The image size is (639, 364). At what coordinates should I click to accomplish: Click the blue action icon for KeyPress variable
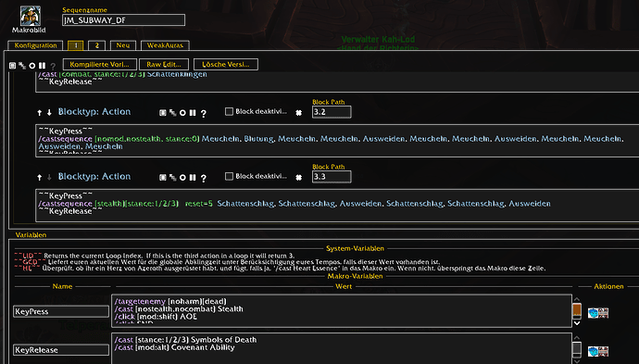593,313
